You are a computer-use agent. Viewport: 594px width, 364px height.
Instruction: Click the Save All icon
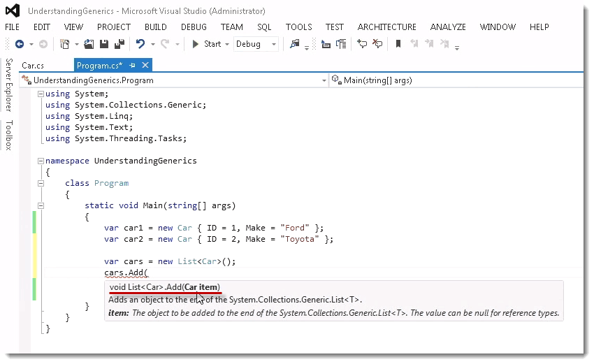click(119, 44)
